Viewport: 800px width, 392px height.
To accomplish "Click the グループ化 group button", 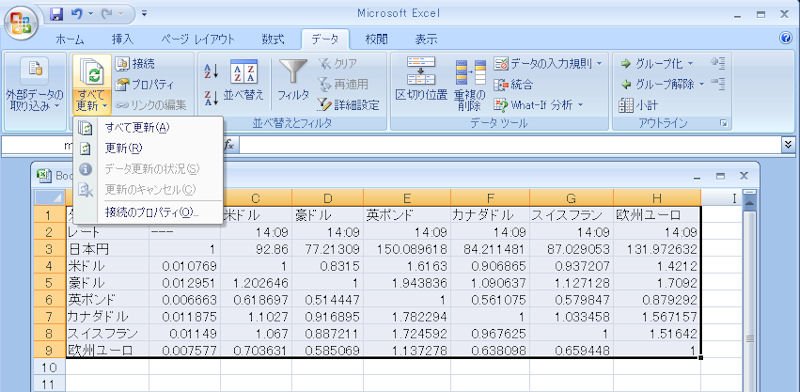I will pos(652,63).
